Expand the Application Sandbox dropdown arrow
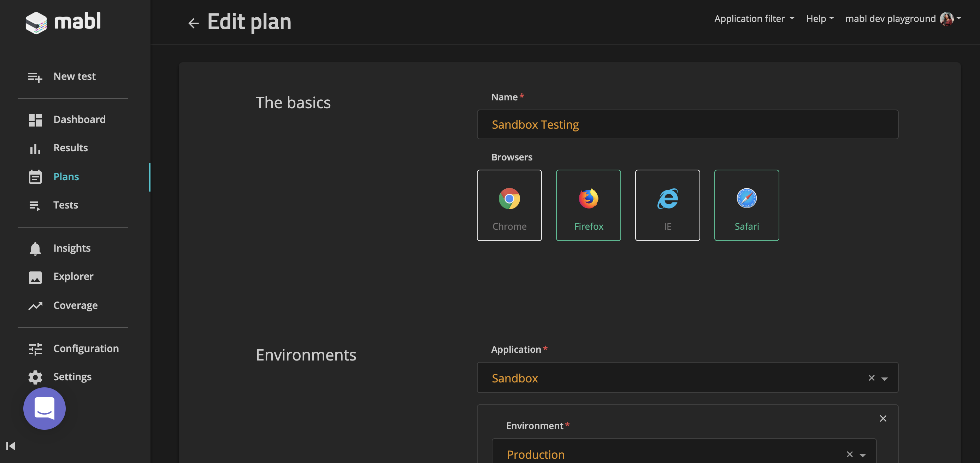 click(x=885, y=379)
